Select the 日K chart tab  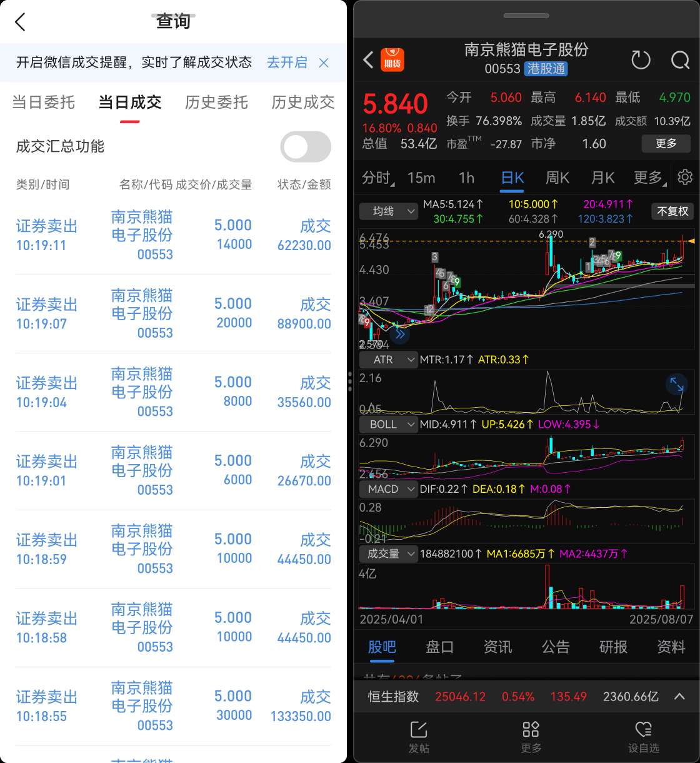(x=512, y=178)
